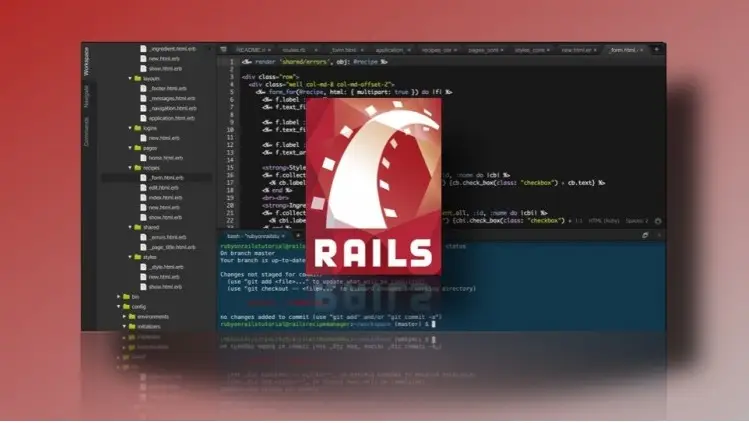The width and height of the screenshot is (749, 423).
Task: Click the environments folder icon
Action: [x=132, y=317]
